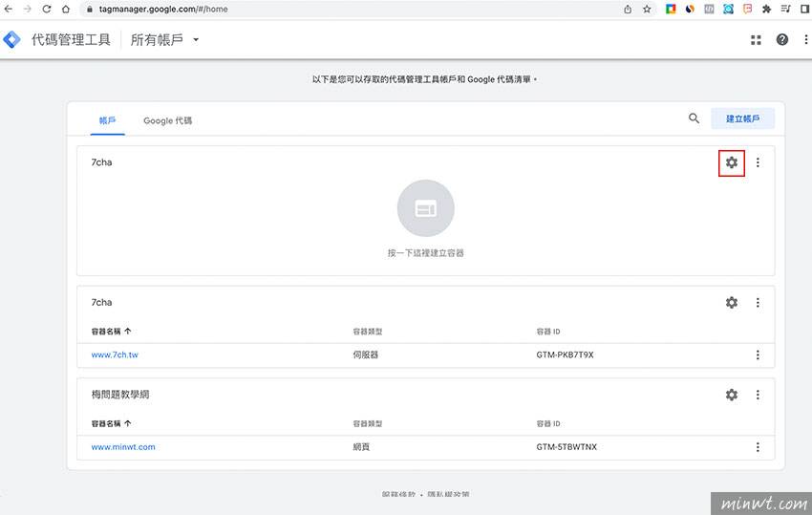Click the 建立帳戶 button
The image size is (812, 515).
tap(742, 118)
